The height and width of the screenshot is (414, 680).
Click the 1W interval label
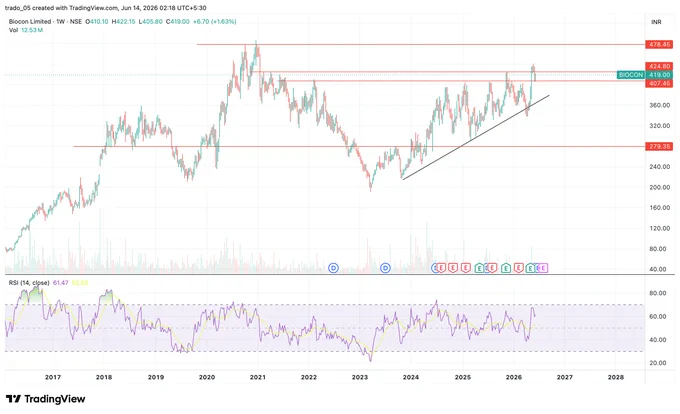[60, 21]
